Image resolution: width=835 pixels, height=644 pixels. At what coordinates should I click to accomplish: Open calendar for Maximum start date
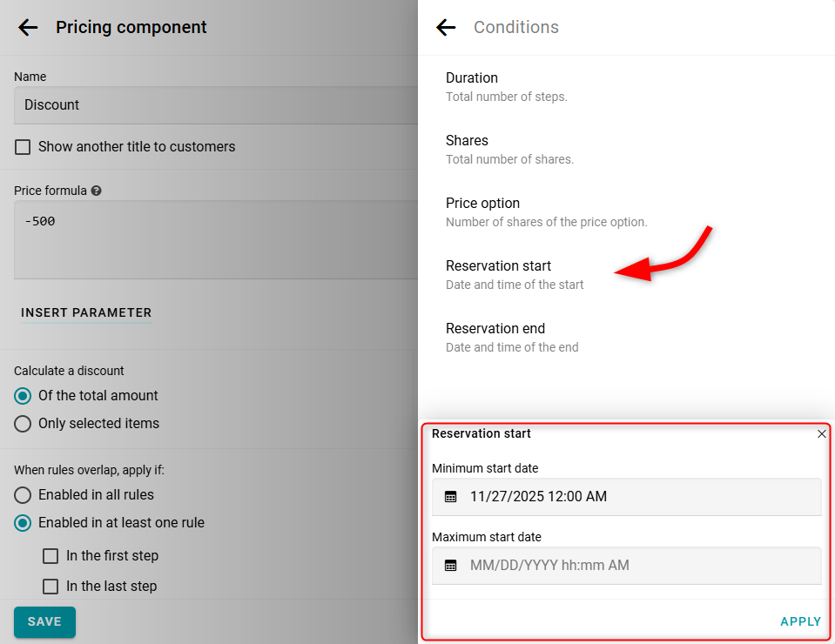451,566
